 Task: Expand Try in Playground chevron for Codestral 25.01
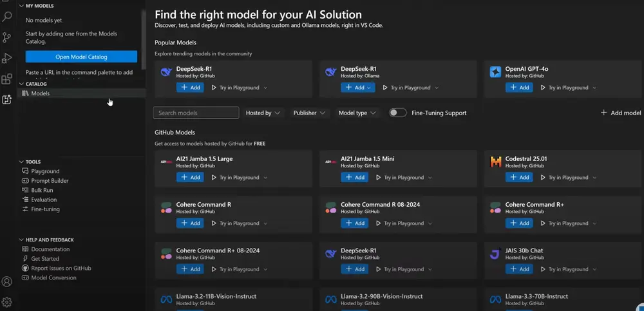594,178
